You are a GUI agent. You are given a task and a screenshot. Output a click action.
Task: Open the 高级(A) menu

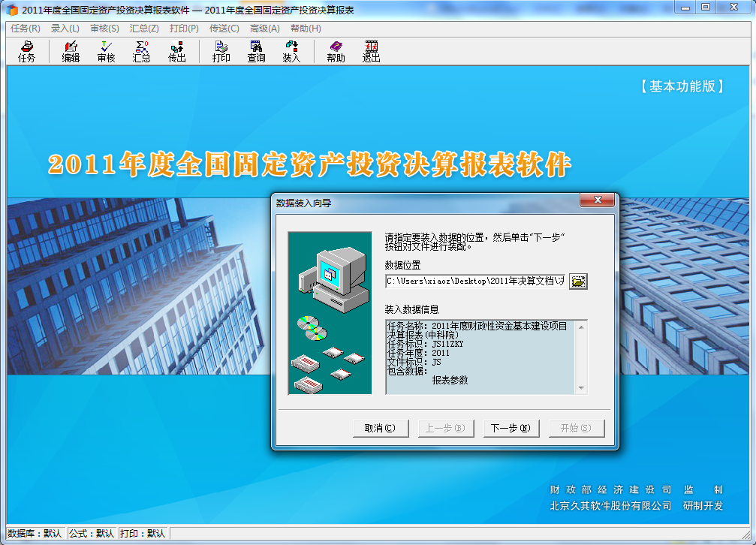(x=264, y=29)
